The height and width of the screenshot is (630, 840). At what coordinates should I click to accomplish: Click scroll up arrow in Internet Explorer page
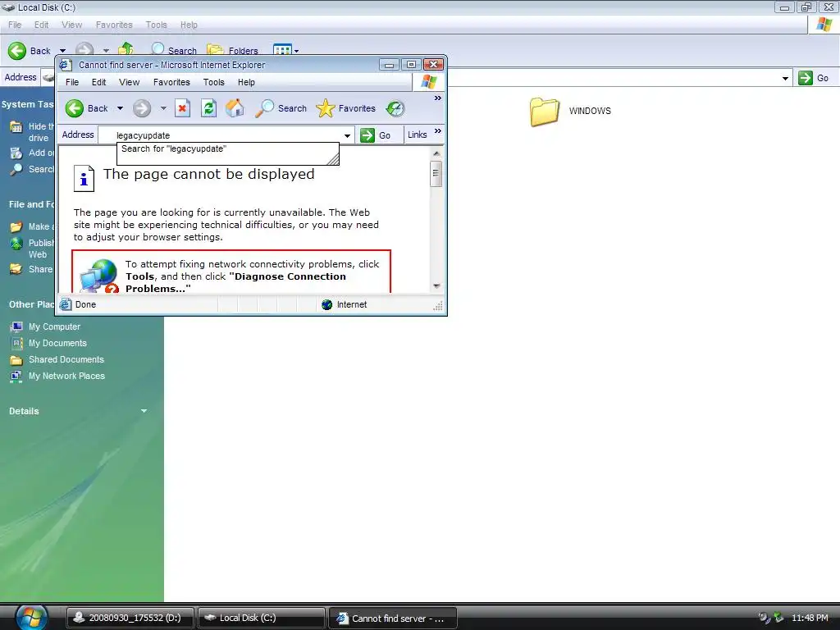click(x=436, y=153)
